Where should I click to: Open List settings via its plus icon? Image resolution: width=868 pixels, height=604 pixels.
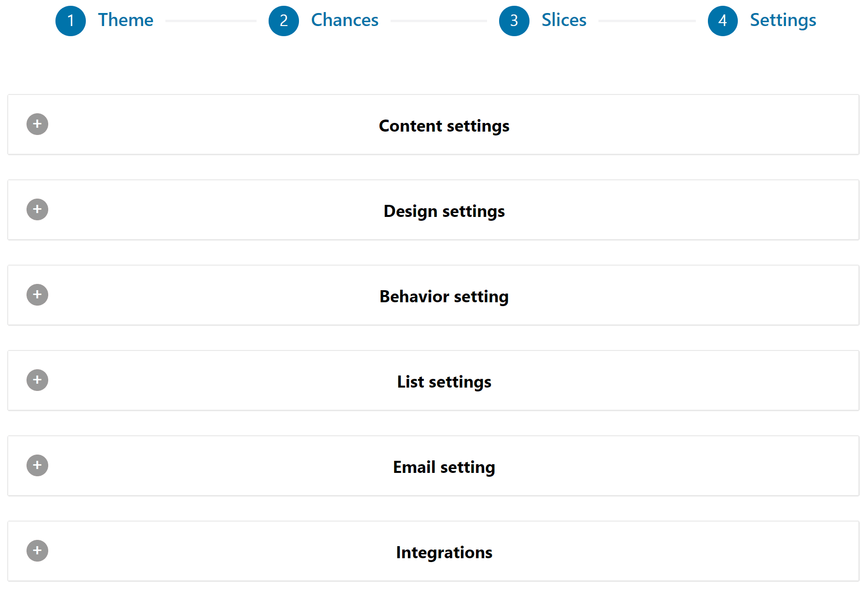pyautogui.click(x=37, y=380)
